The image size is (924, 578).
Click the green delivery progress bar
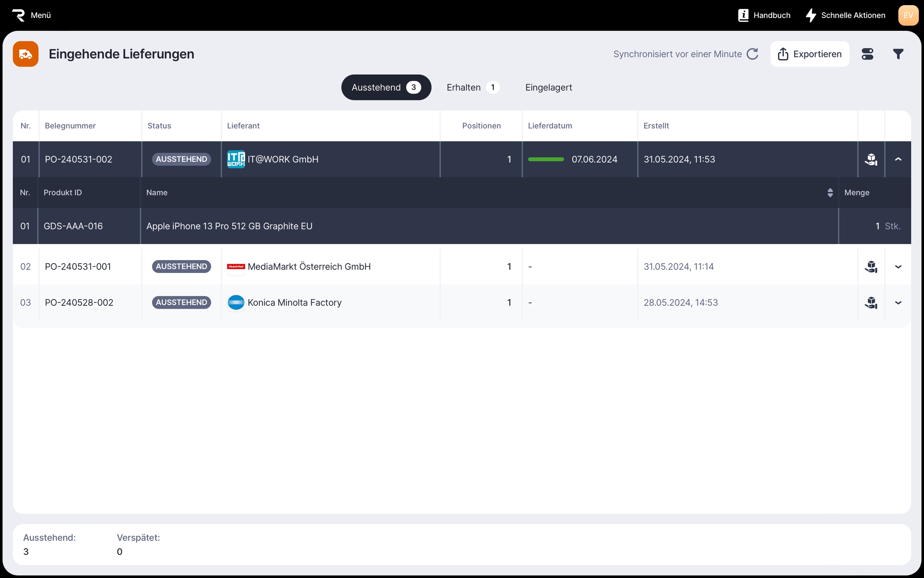pos(546,159)
